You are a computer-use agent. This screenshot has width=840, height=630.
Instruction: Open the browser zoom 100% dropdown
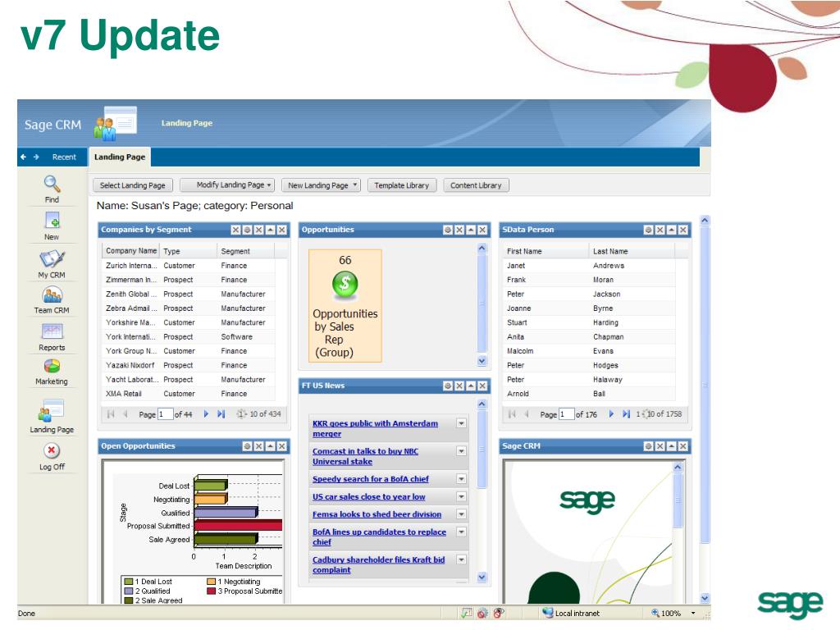693,614
